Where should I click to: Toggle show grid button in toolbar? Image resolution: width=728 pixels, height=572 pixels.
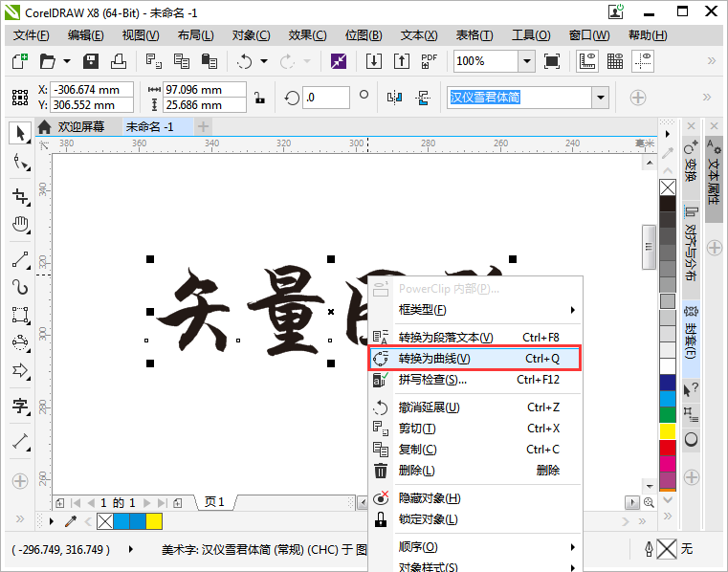[x=615, y=61]
